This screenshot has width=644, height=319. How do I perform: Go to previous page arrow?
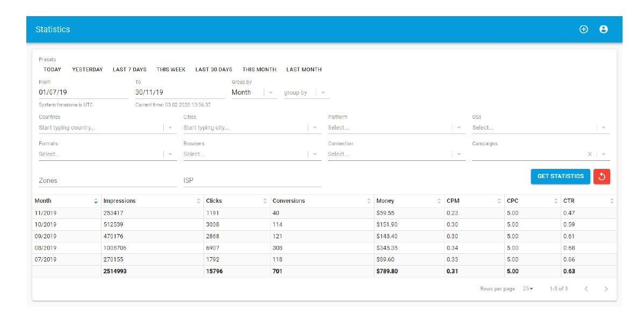tap(586, 288)
